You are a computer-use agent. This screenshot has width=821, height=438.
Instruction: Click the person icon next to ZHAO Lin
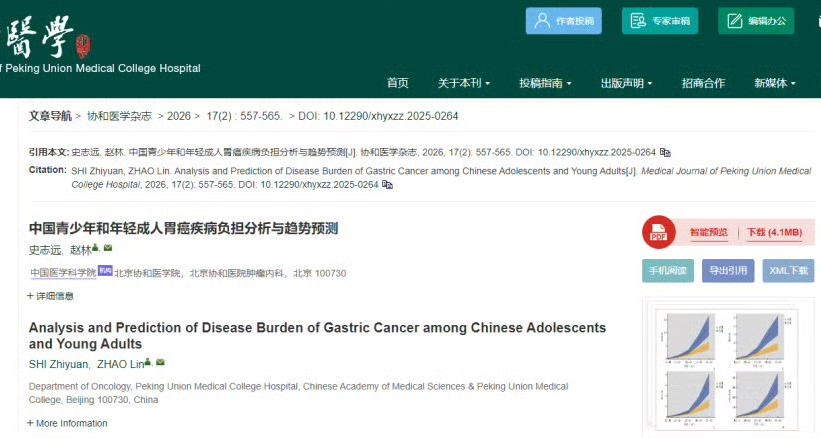tap(148, 362)
